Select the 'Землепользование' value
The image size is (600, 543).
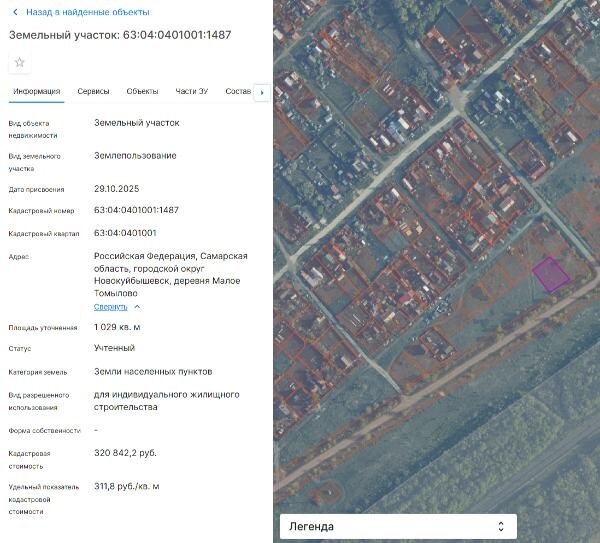pos(135,156)
